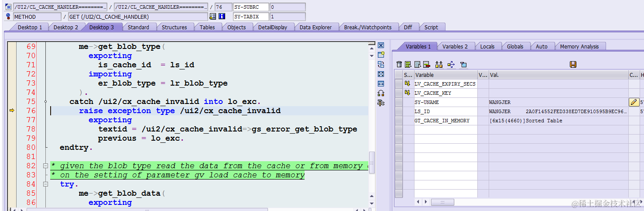Click the GT_CACHE_IN_MEMORY variable name
The width and height of the screenshot is (644, 211).
[442, 121]
